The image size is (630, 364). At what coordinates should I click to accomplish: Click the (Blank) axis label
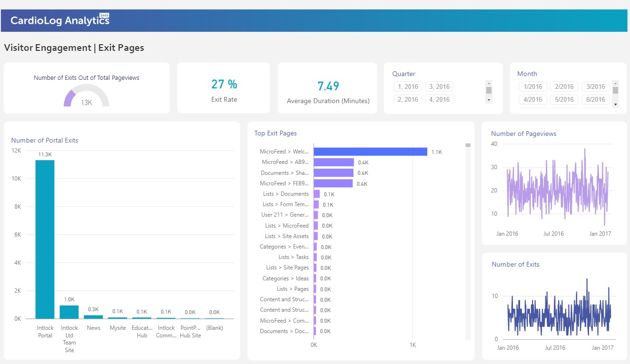pyautogui.click(x=215, y=328)
